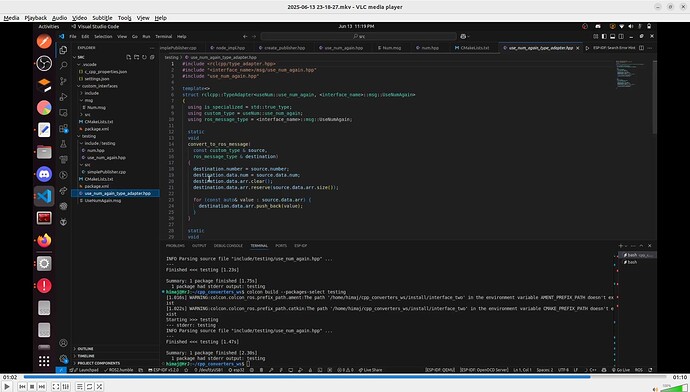Open VS Code Extensions icon
This screenshot has width=690, height=392.
(x=63, y=128)
